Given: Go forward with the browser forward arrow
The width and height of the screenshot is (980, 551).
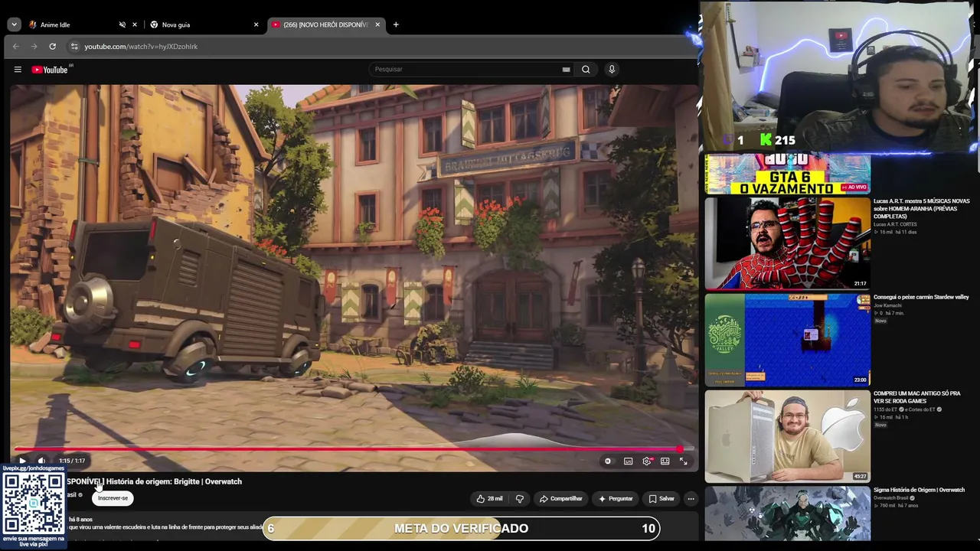Looking at the screenshot, I should [x=34, y=47].
